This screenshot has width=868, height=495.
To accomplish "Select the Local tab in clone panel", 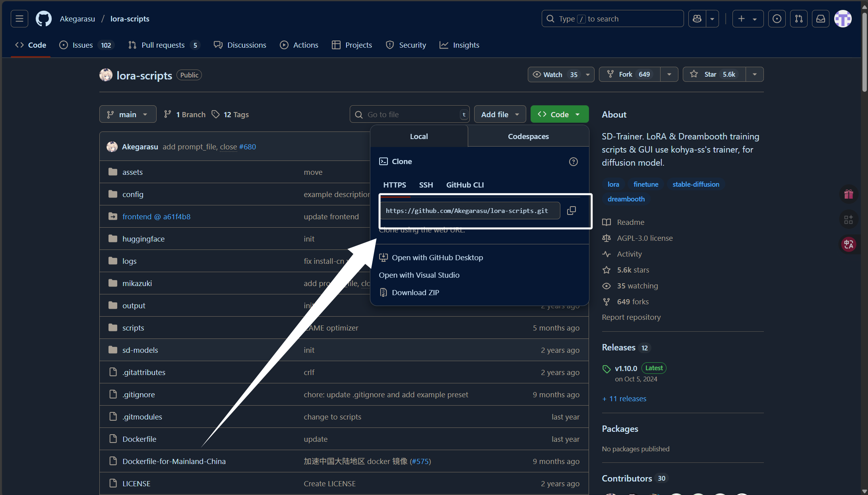I will (x=419, y=136).
